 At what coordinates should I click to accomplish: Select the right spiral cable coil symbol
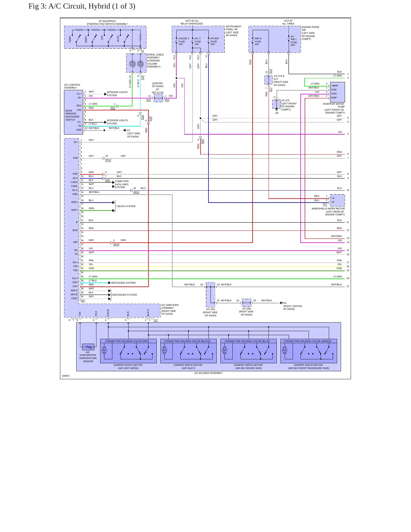[x=140, y=64]
